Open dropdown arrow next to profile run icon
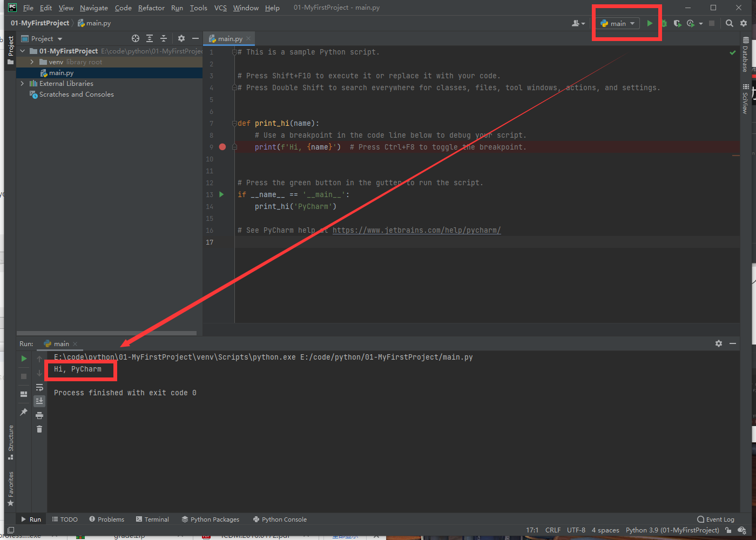756x540 pixels. click(701, 23)
